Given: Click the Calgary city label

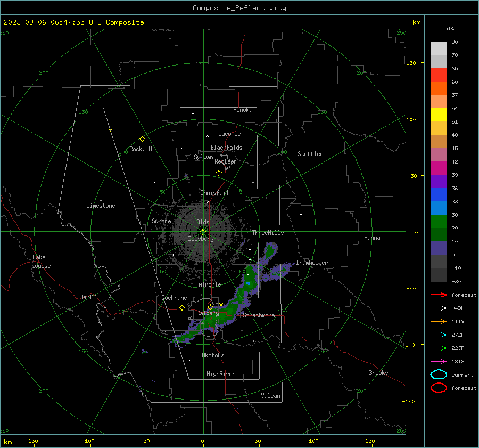Looking at the screenshot, I should tap(208, 313).
